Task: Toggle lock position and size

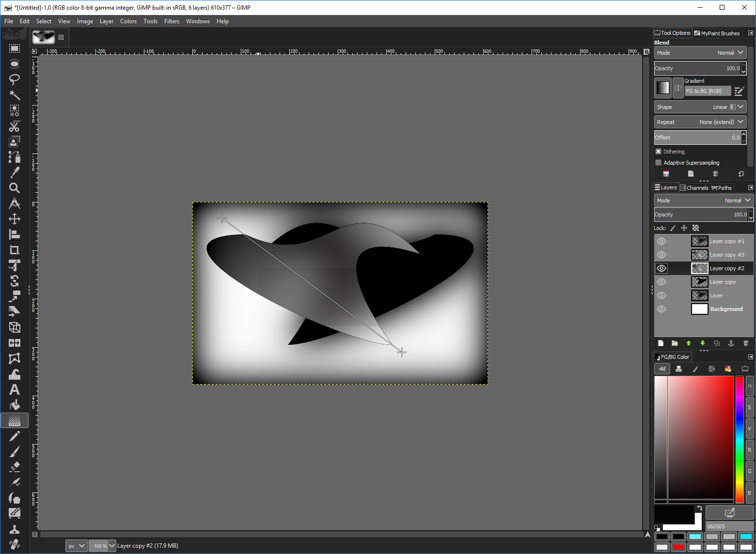Action: [x=684, y=228]
